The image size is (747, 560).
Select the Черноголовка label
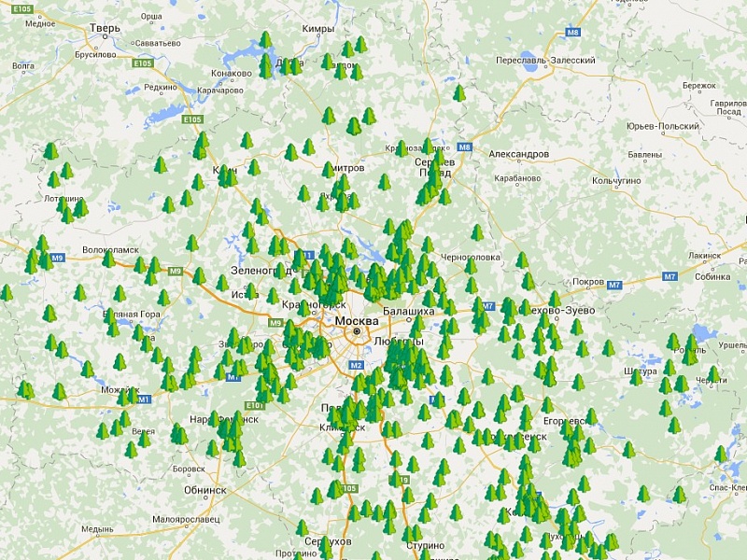(x=471, y=258)
